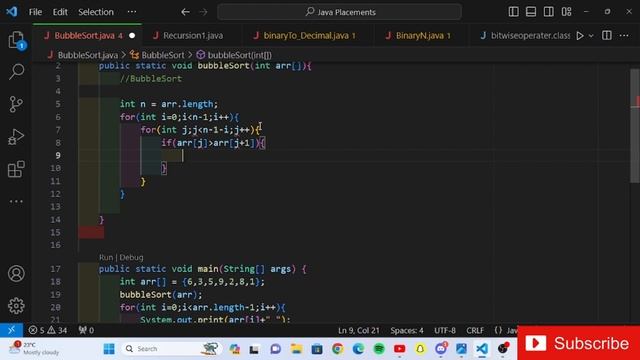
Task: Open Customize Layout icon
Action: 567,11
